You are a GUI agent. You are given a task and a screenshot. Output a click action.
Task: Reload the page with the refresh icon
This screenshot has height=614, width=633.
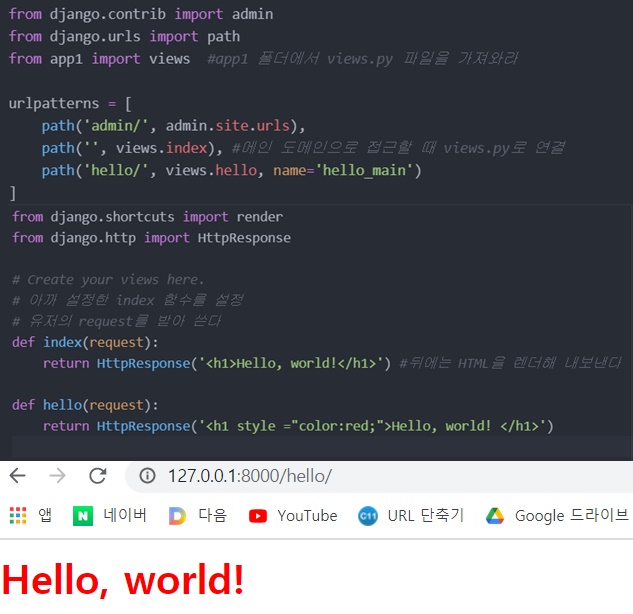98,476
